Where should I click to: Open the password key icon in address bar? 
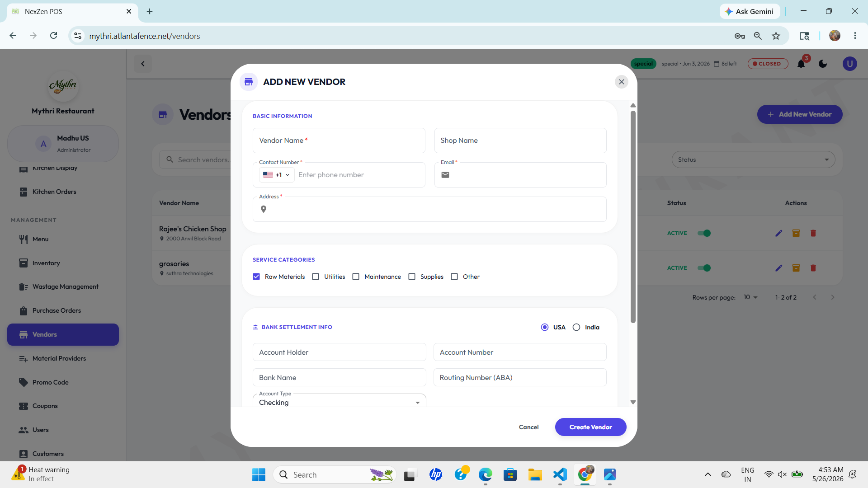[x=740, y=36]
